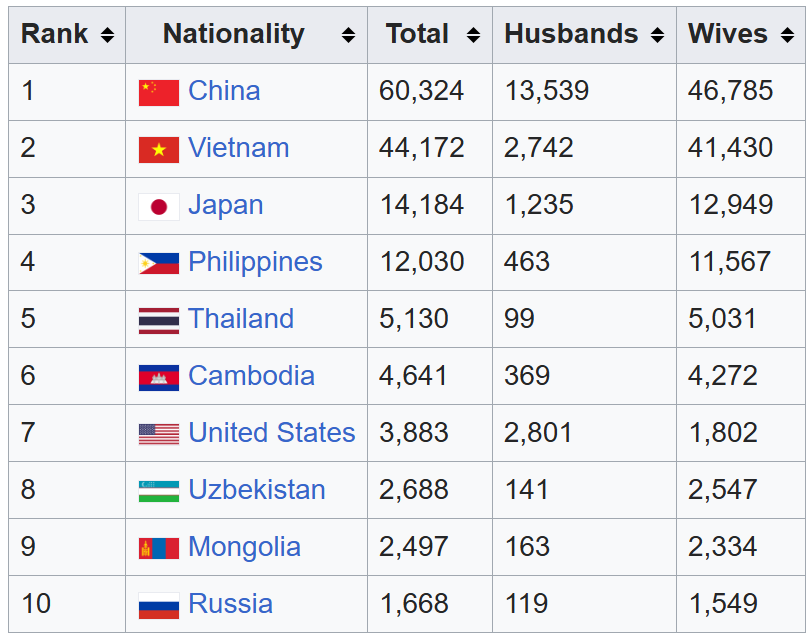Click the Philippines flag icon
The height and width of the screenshot is (633, 806).
click(x=158, y=263)
